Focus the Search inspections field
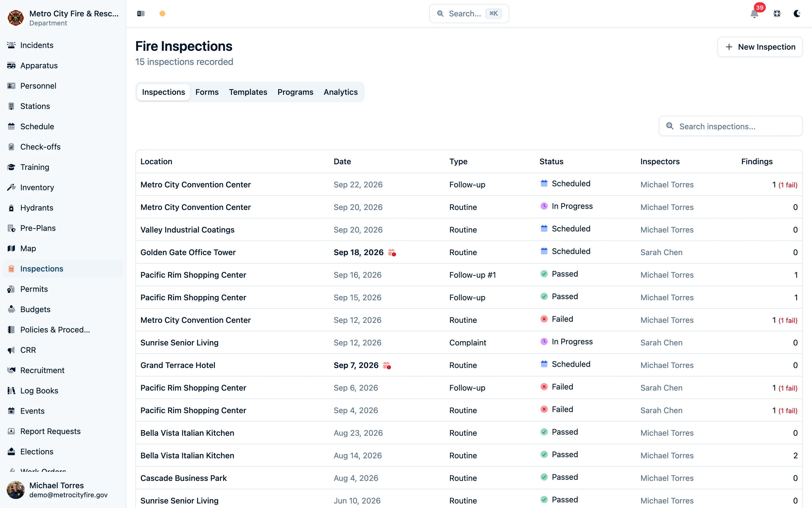Viewport: 812px width, 508px height. point(731,126)
